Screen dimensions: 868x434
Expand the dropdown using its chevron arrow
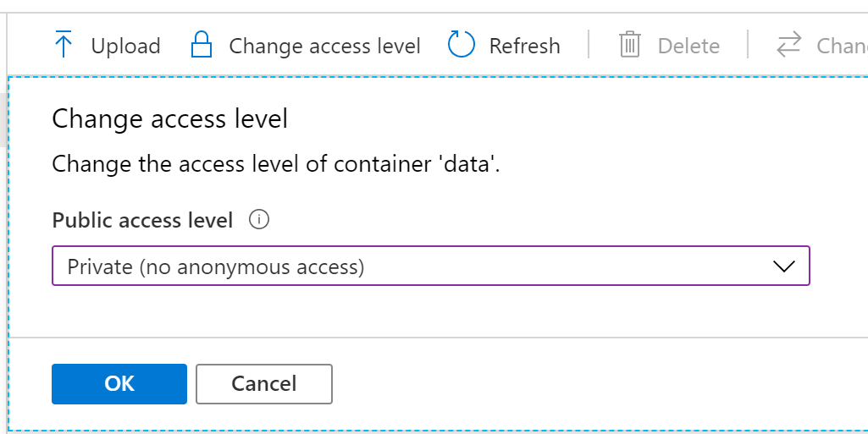tap(784, 266)
